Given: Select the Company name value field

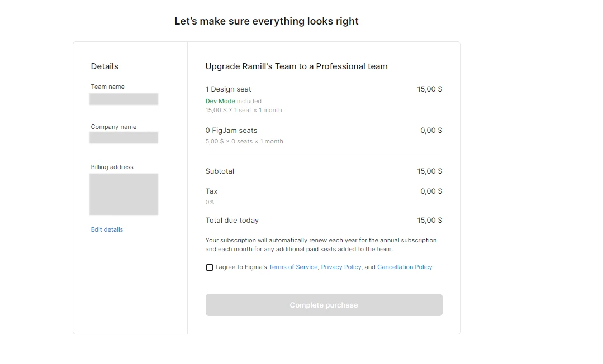Looking at the screenshot, I should [x=124, y=137].
